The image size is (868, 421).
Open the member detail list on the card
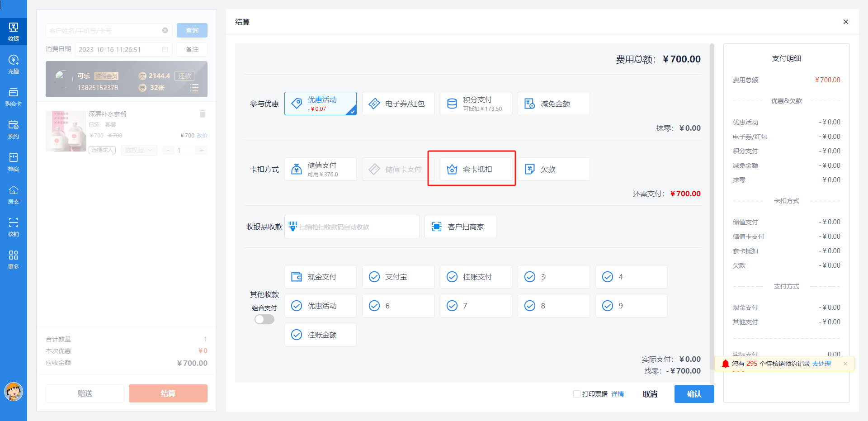(194, 88)
